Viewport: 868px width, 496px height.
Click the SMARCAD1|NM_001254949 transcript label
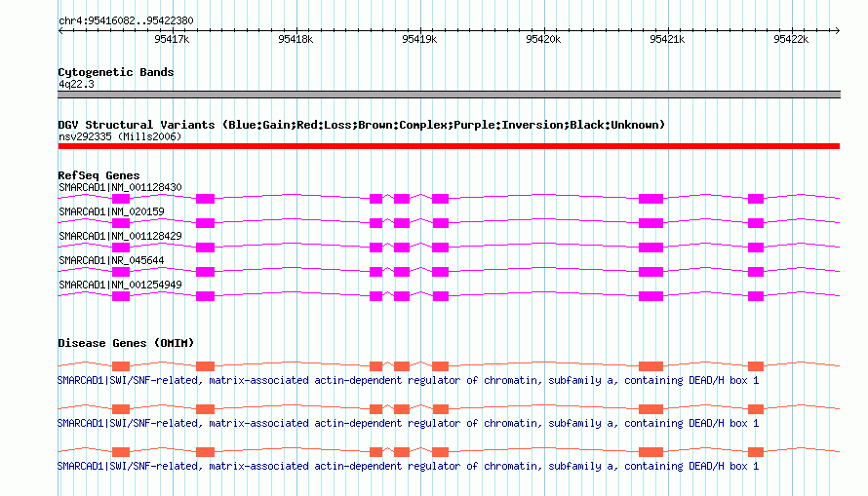(x=120, y=285)
